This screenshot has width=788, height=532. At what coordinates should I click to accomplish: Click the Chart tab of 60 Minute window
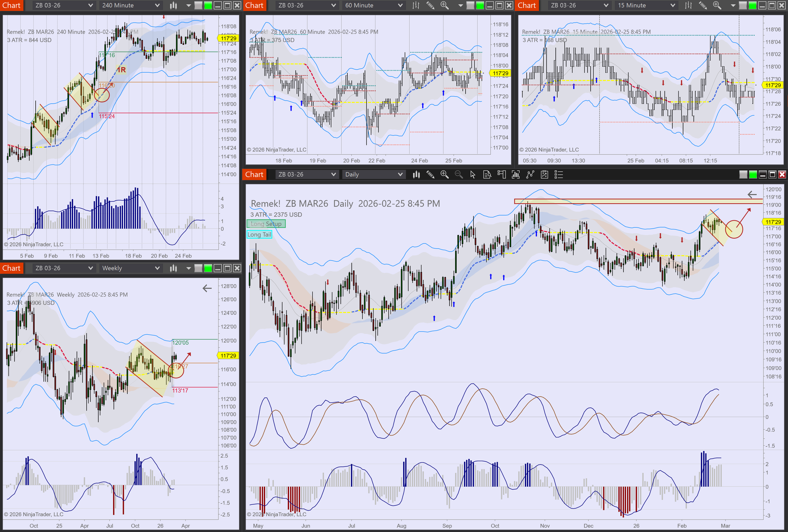254,5
